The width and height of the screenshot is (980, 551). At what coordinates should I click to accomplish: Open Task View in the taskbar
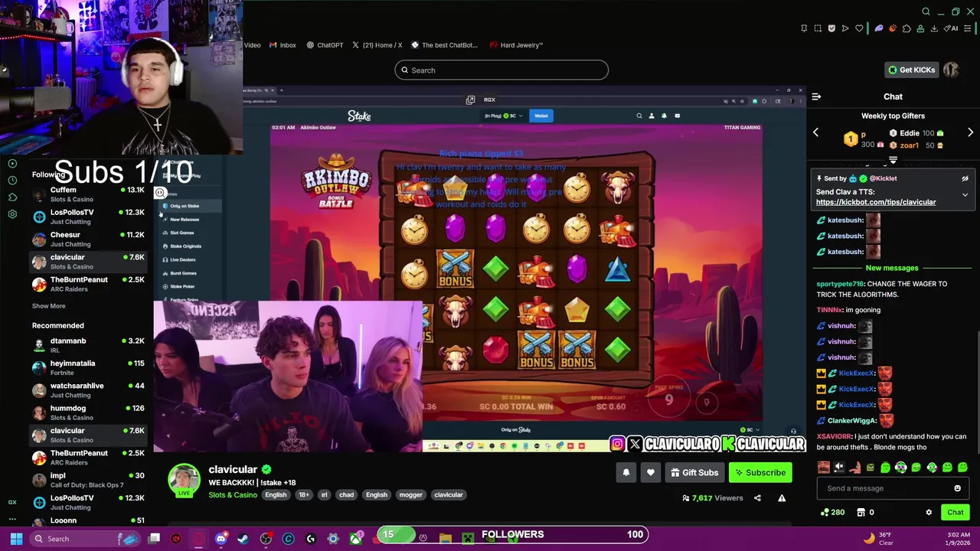coord(154,539)
